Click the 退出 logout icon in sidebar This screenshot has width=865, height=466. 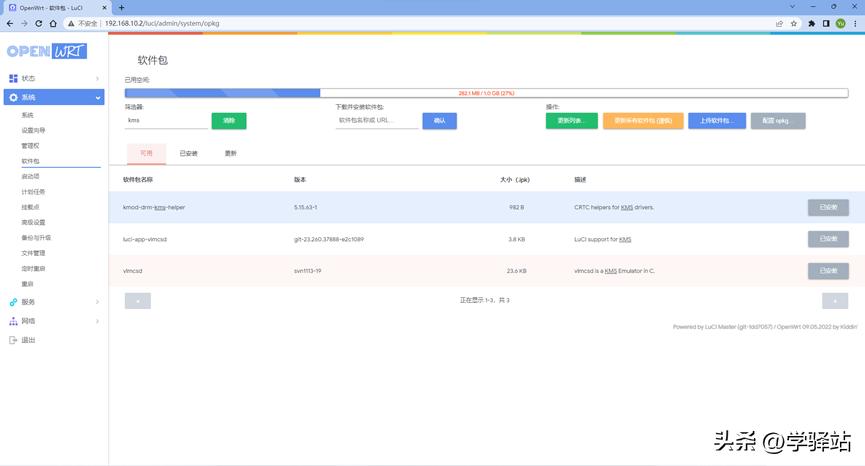[13, 340]
